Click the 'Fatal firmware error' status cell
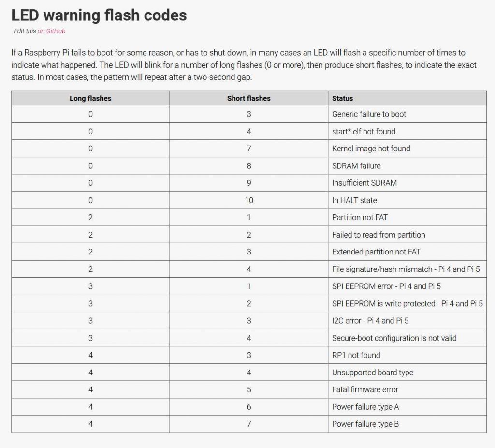The width and height of the screenshot is (495, 448). [365, 389]
